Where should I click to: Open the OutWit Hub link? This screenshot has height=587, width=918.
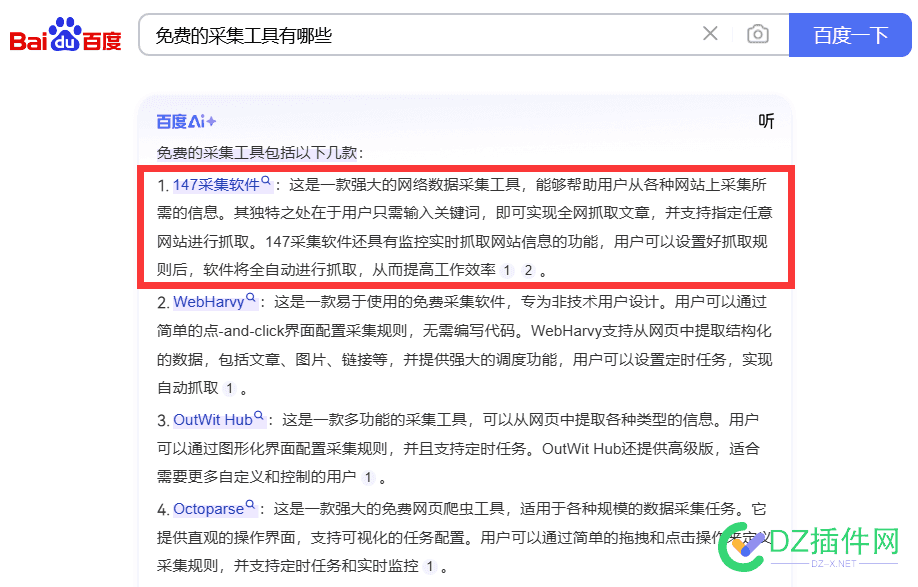click(213, 420)
